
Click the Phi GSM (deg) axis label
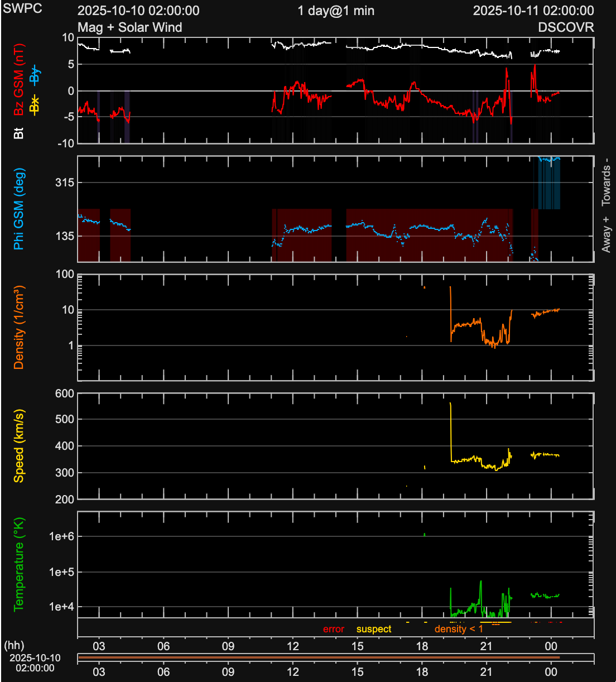(x=19, y=209)
